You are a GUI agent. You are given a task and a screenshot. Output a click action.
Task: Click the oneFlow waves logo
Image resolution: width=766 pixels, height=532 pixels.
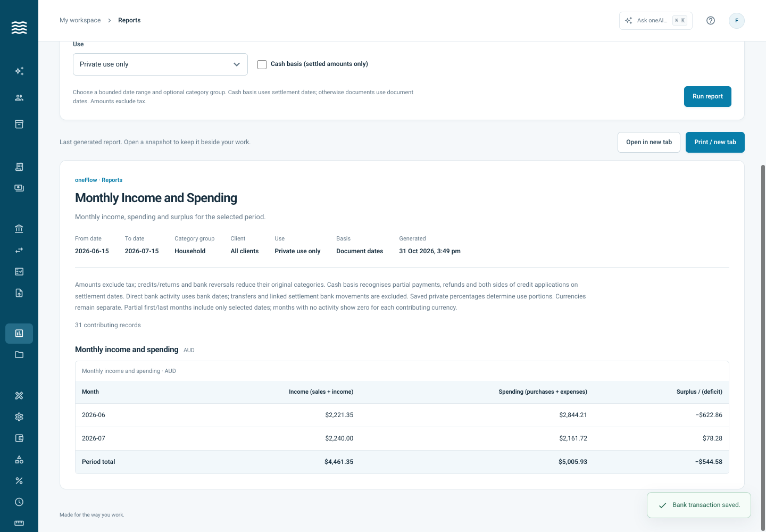point(19,28)
